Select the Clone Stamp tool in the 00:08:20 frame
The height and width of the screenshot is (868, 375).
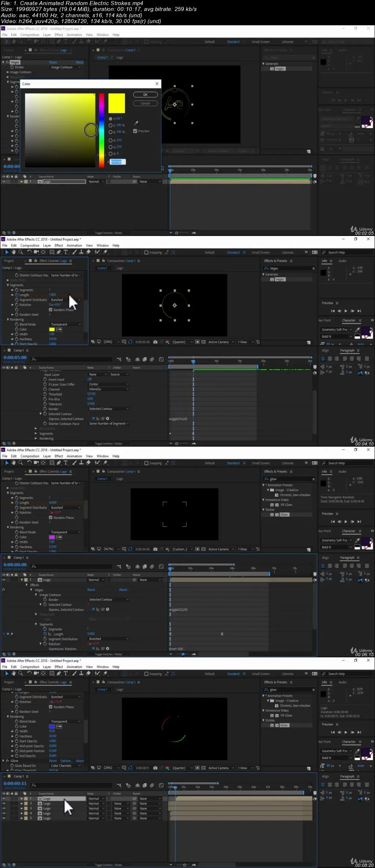pyautogui.click(x=81, y=673)
